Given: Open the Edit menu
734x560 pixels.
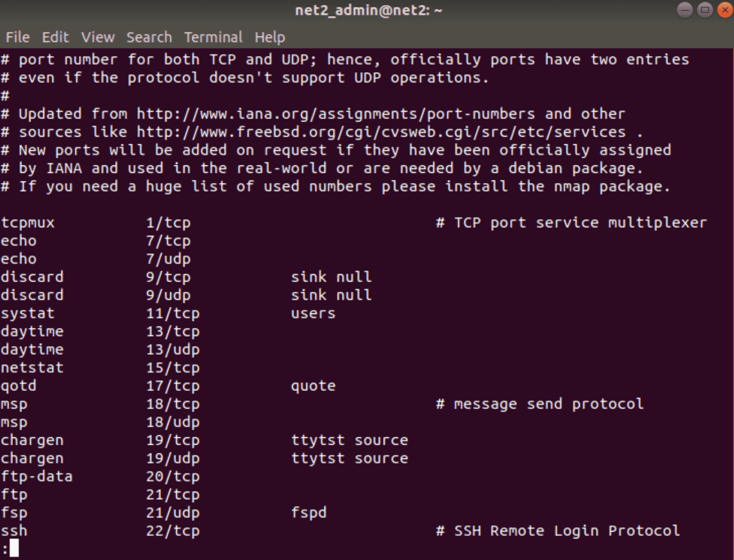Looking at the screenshot, I should 56,37.
